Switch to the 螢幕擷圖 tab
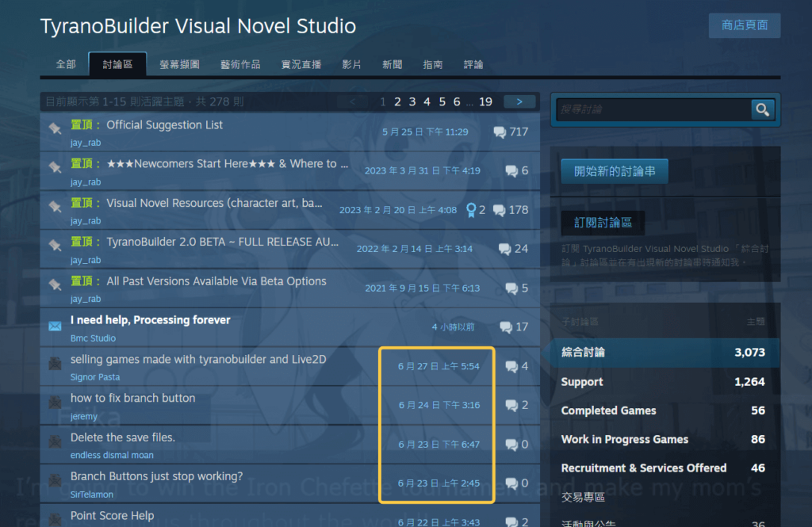 point(179,65)
